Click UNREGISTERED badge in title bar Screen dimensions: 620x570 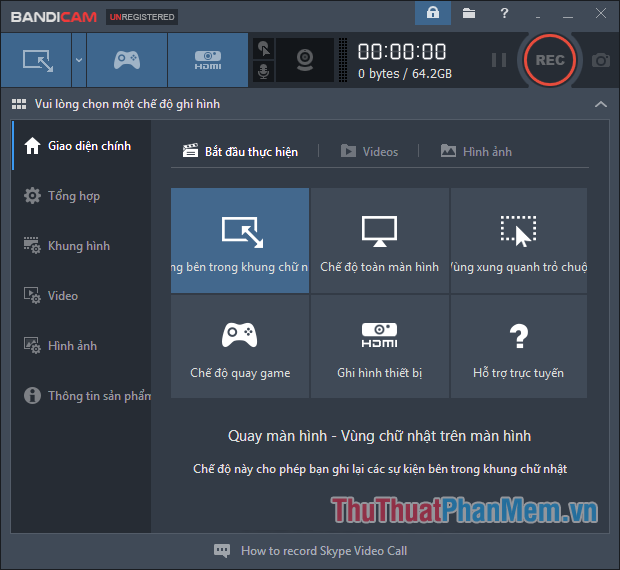coord(142,17)
